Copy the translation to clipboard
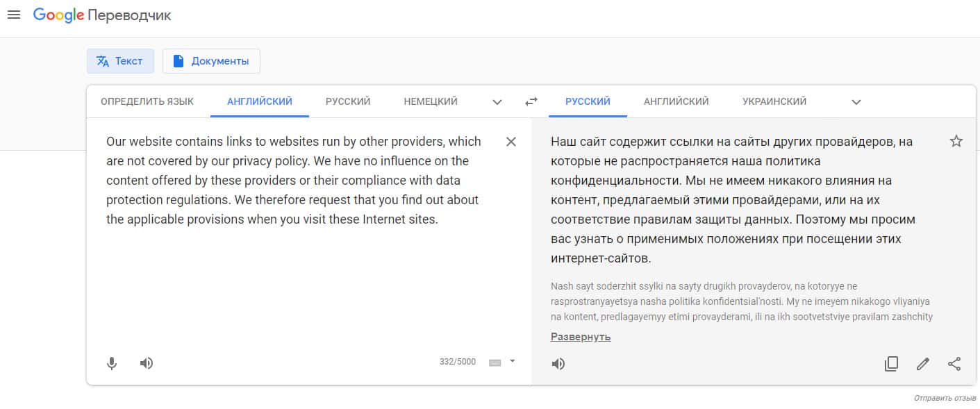Viewport: 980px width, 409px height. pyautogui.click(x=891, y=364)
